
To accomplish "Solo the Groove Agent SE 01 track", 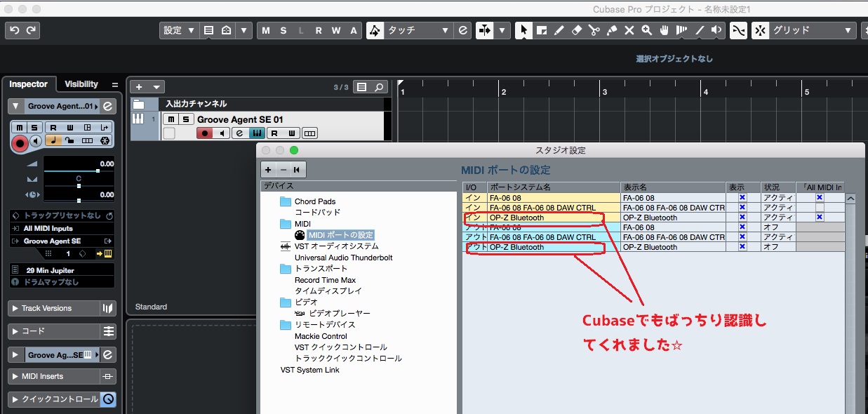I will point(186,119).
